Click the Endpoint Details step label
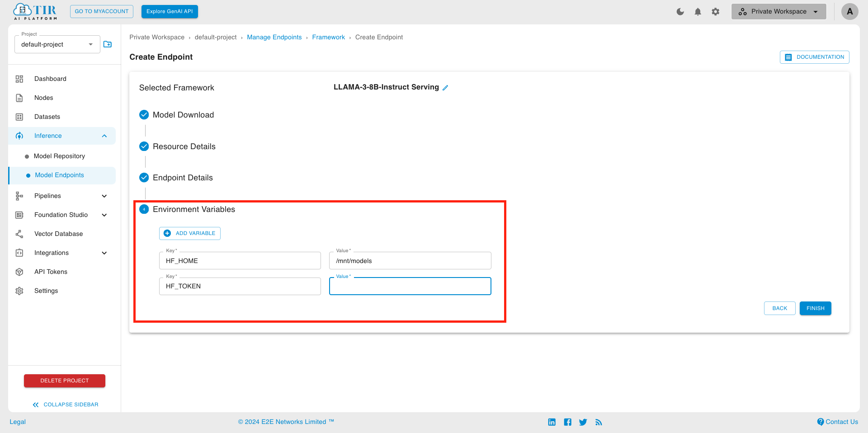The height and width of the screenshot is (433, 868). coord(183,178)
